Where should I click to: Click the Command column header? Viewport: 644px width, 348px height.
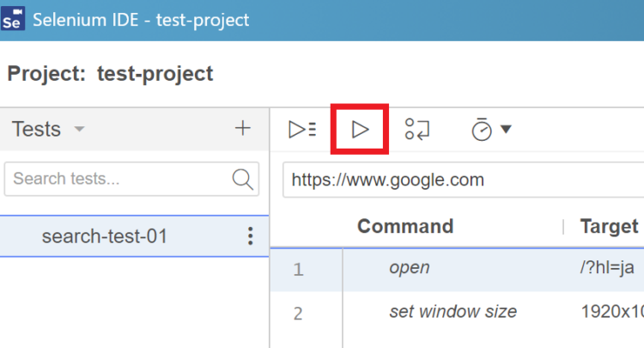405,226
